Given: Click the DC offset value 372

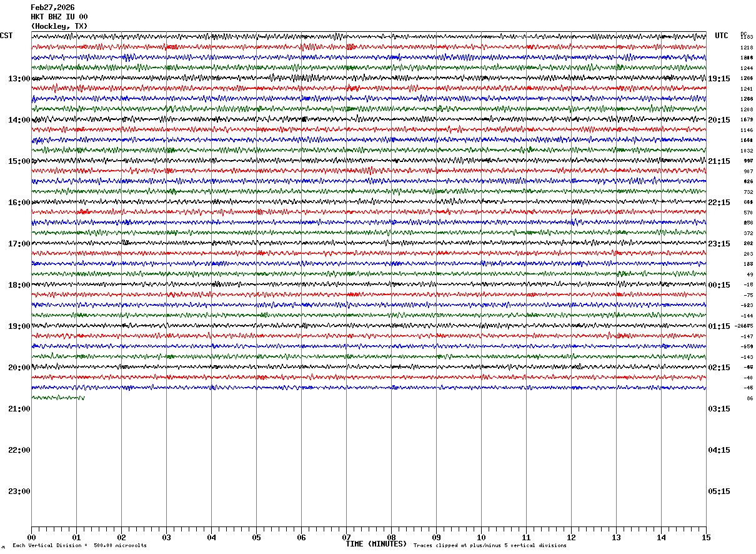Looking at the screenshot, I should tap(748, 233).
